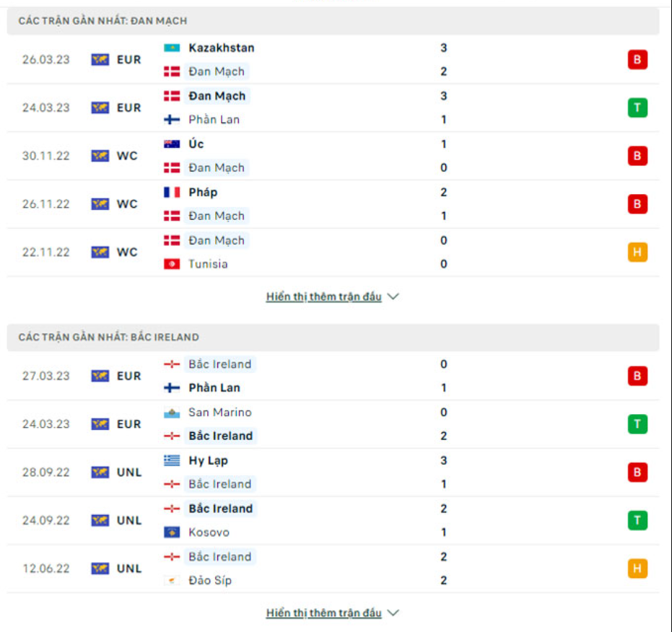The height and width of the screenshot is (632, 672).
Task: Open the 28.09.22 UNL competition label
Action: coord(128,473)
